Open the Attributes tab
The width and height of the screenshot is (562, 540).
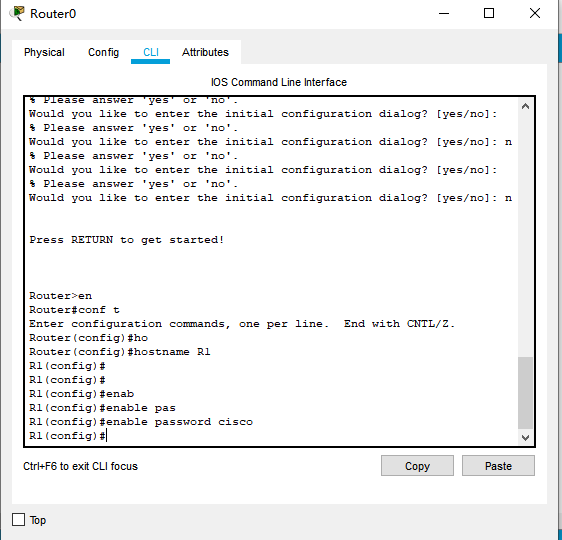[205, 52]
